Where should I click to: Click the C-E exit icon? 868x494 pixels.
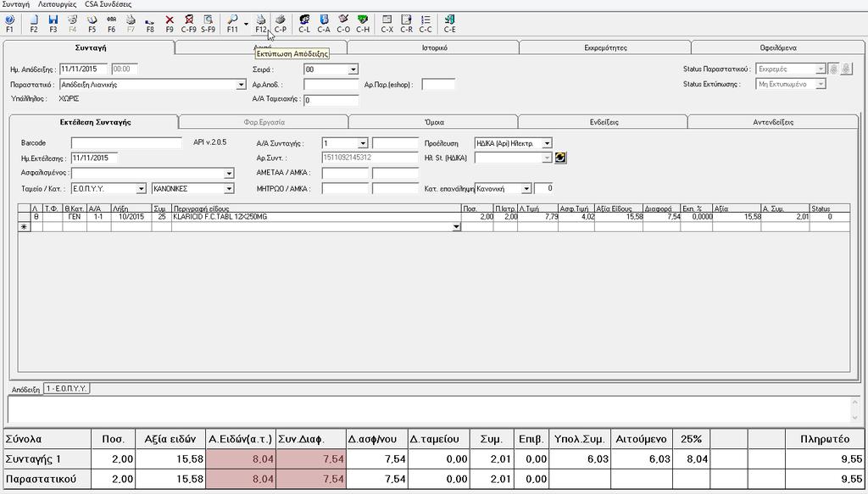click(x=449, y=24)
